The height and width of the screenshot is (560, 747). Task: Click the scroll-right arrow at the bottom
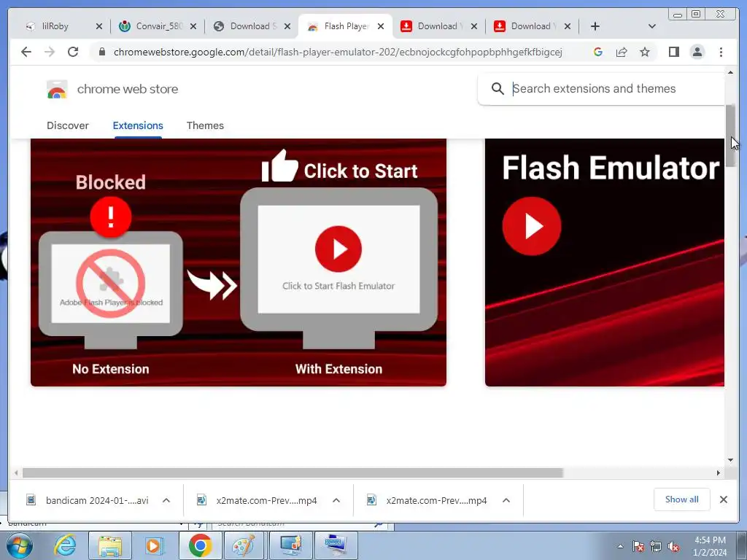click(x=719, y=472)
